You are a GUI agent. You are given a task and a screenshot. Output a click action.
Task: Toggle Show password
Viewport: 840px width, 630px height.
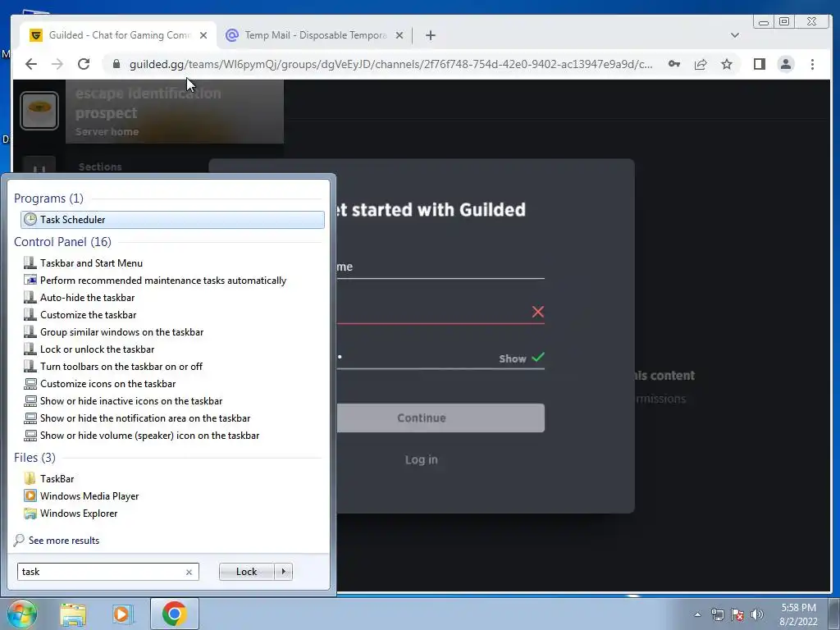[512, 359]
